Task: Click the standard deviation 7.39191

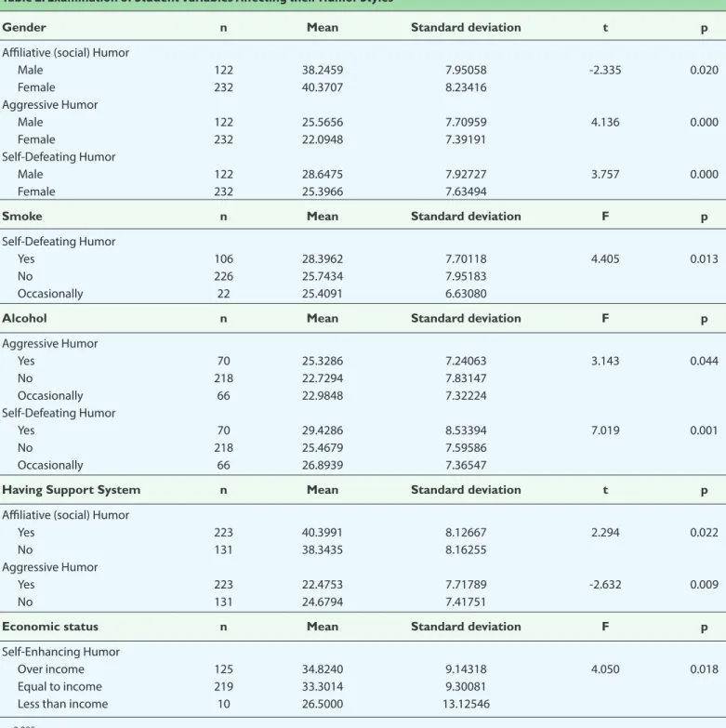Action: click(466, 139)
